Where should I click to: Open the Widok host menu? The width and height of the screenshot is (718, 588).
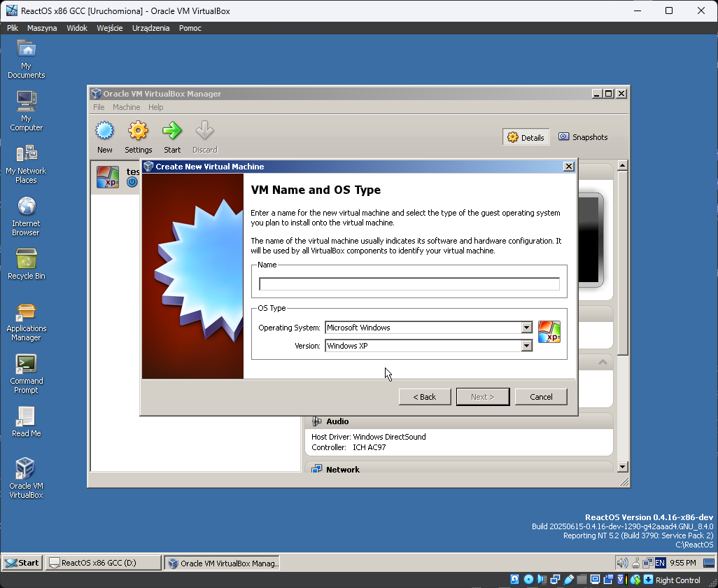[x=77, y=28]
